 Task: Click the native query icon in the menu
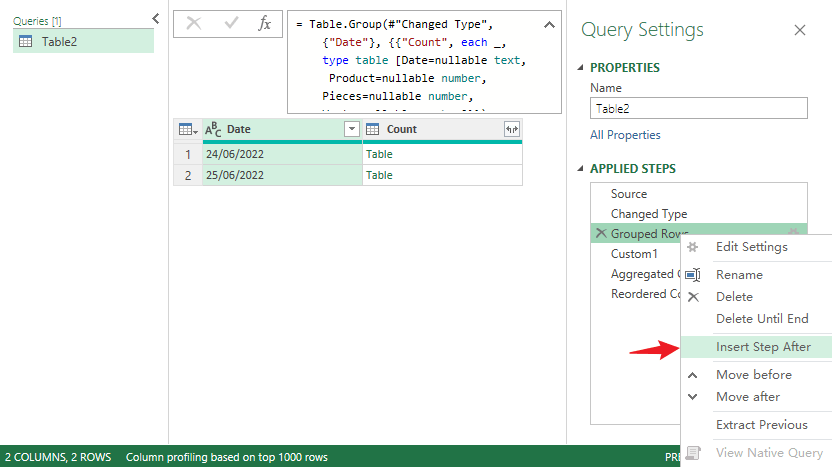pos(692,453)
